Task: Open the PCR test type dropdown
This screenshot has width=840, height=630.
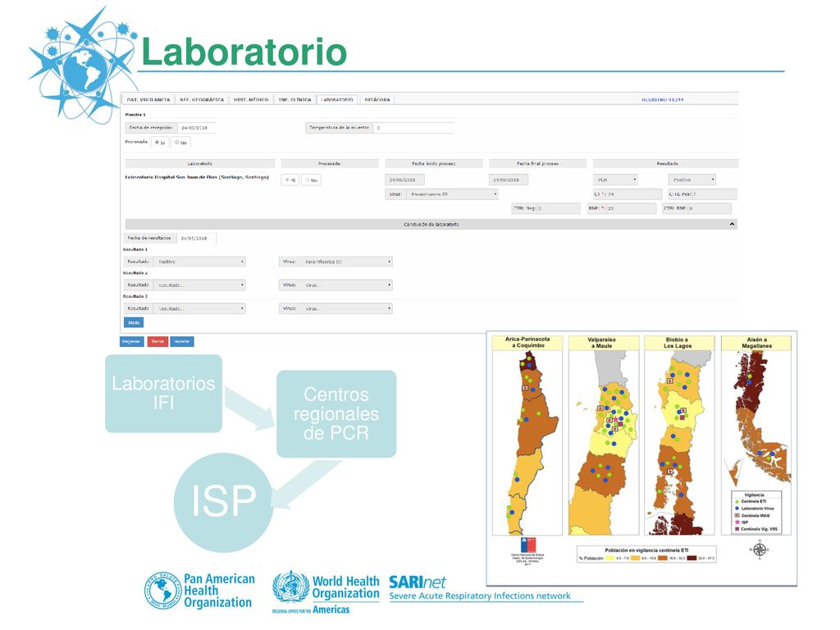Action: [615, 180]
